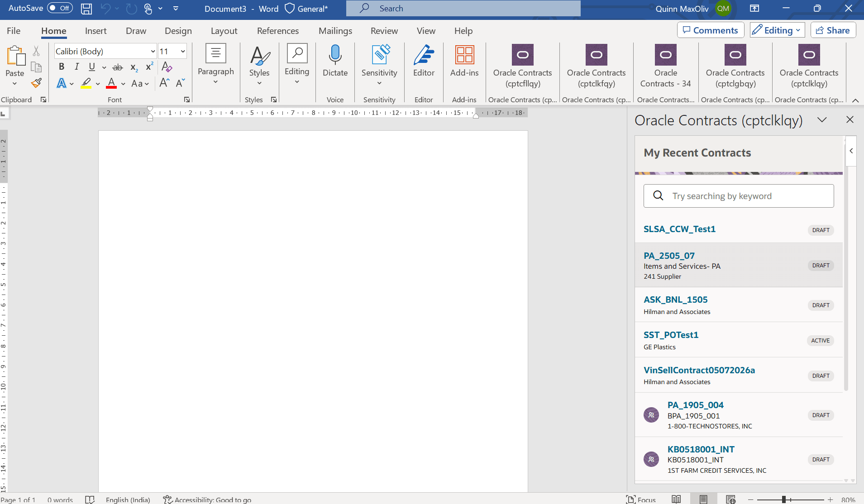
Task: Open the Change Case Aa dropdown
Action: point(140,83)
